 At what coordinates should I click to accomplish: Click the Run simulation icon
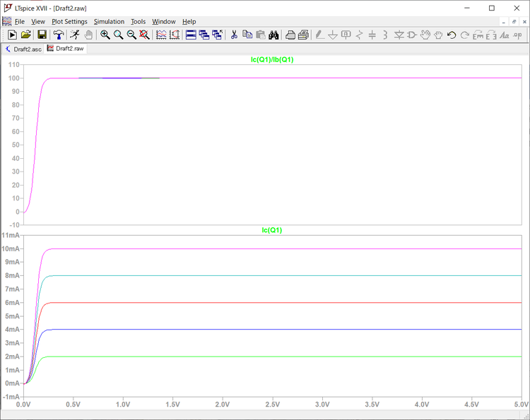coord(12,35)
